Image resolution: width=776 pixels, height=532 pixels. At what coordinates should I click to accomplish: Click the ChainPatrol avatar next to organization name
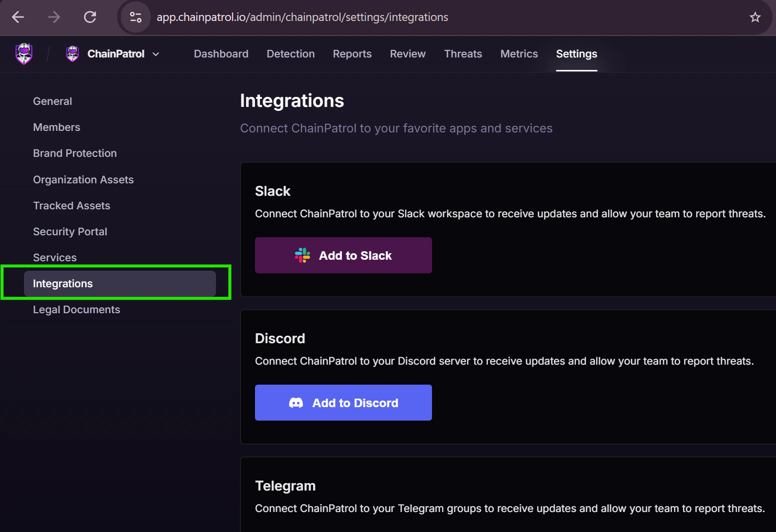click(x=72, y=53)
